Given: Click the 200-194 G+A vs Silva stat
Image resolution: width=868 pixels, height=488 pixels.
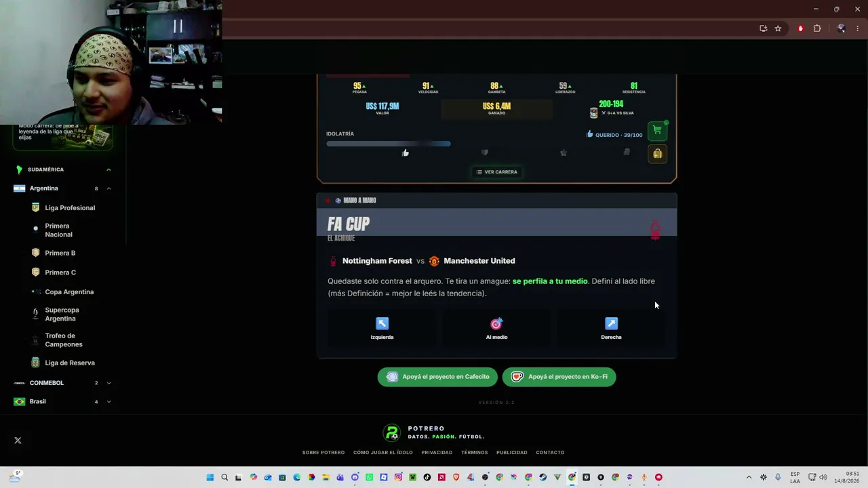Looking at the screenshot, I should click(611, 108).
